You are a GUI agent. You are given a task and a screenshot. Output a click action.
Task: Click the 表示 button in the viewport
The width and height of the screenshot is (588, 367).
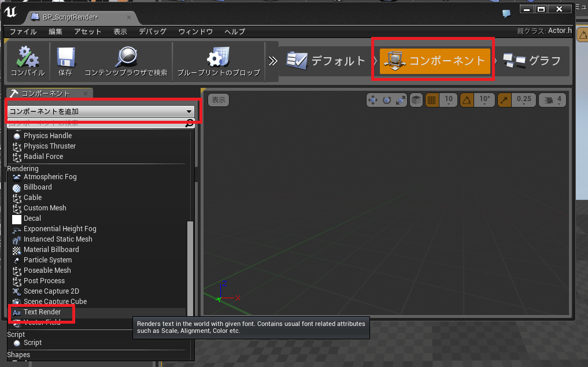click(x=219, y=99)
